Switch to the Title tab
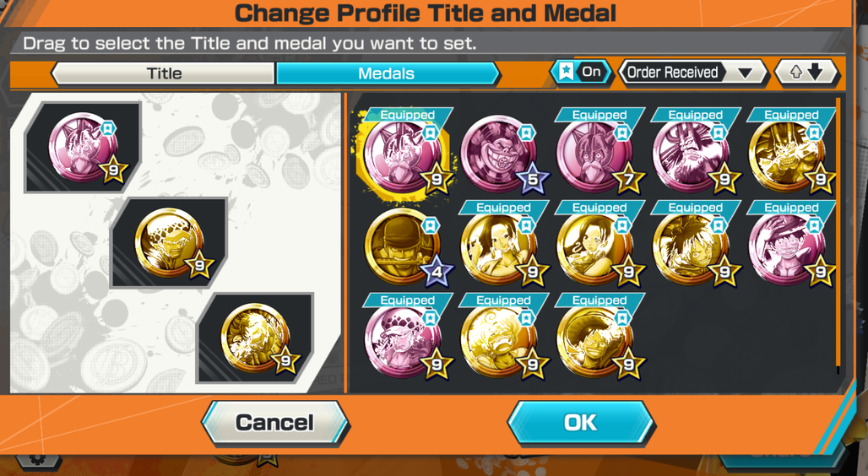Screen dimensions: 868x476 [163, 73]
